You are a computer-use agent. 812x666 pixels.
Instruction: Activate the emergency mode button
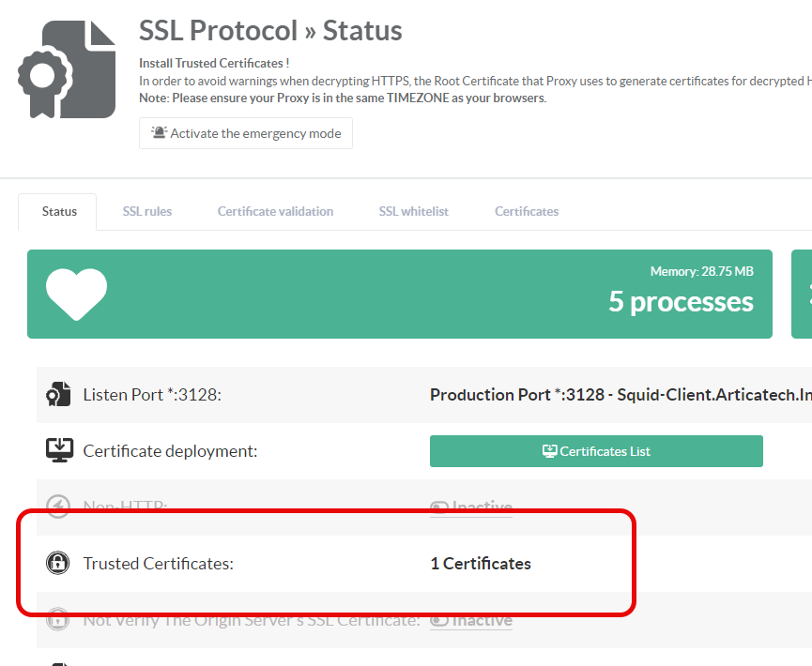246,133
